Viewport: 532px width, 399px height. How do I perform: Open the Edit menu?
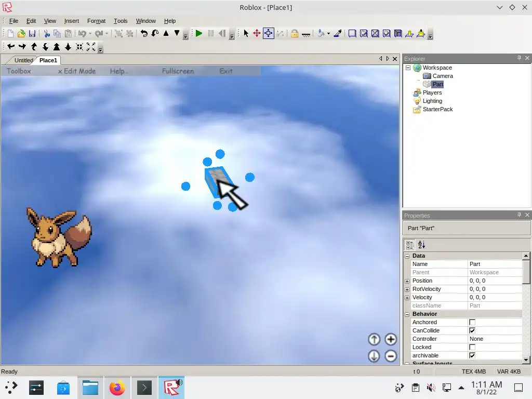(x=31, y=21)
